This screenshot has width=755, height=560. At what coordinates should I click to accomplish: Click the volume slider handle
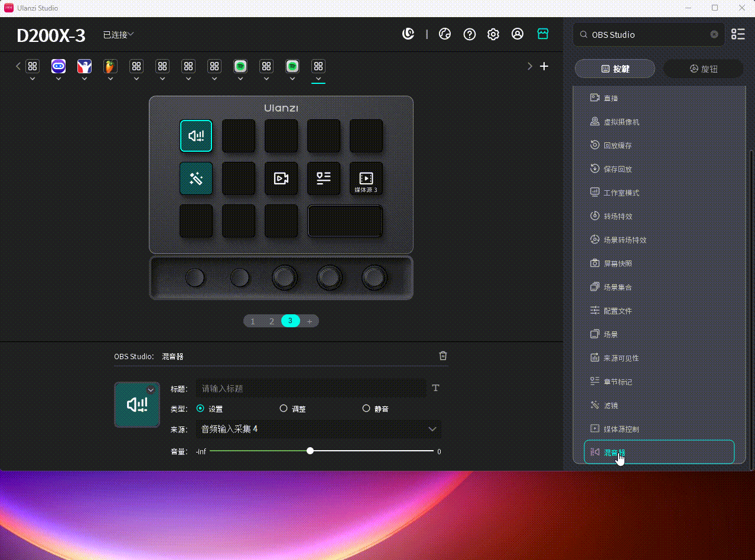click(x=310, y=451)
